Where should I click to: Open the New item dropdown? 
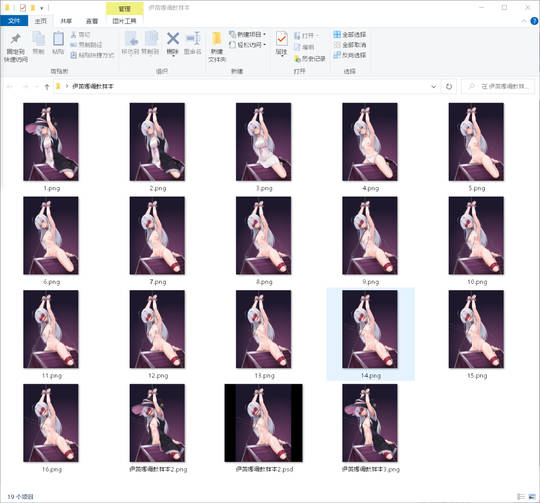point(264,34)
